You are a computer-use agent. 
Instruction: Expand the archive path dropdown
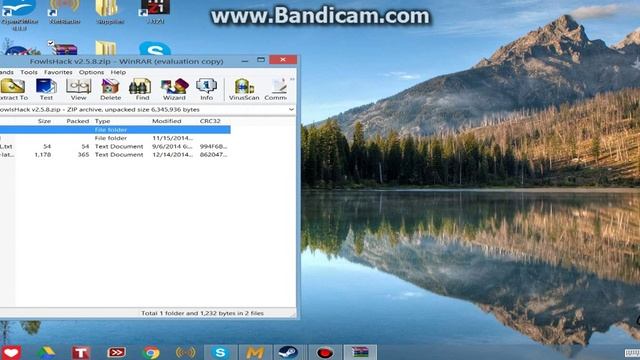(291, 109)
